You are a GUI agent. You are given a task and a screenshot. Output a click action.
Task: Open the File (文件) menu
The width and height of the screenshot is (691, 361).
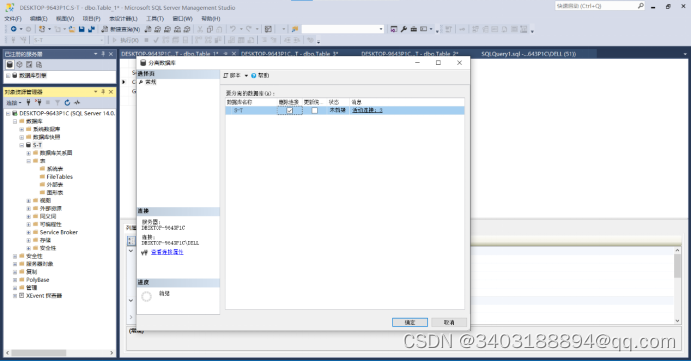pos(13,19)
